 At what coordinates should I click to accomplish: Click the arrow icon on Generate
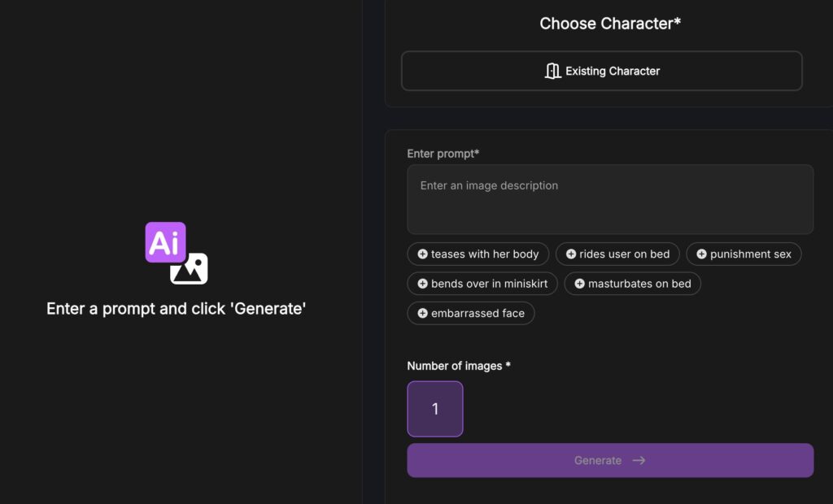tap(639, 460)
